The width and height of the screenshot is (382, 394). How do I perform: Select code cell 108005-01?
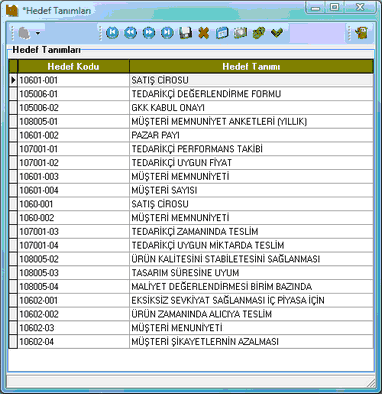73,121
